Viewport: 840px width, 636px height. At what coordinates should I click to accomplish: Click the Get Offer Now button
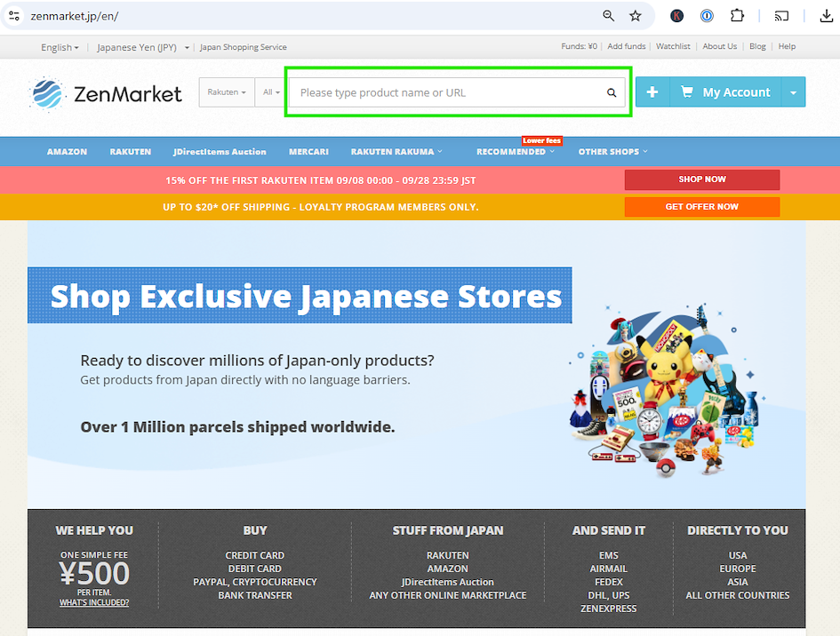coord(702,207)
